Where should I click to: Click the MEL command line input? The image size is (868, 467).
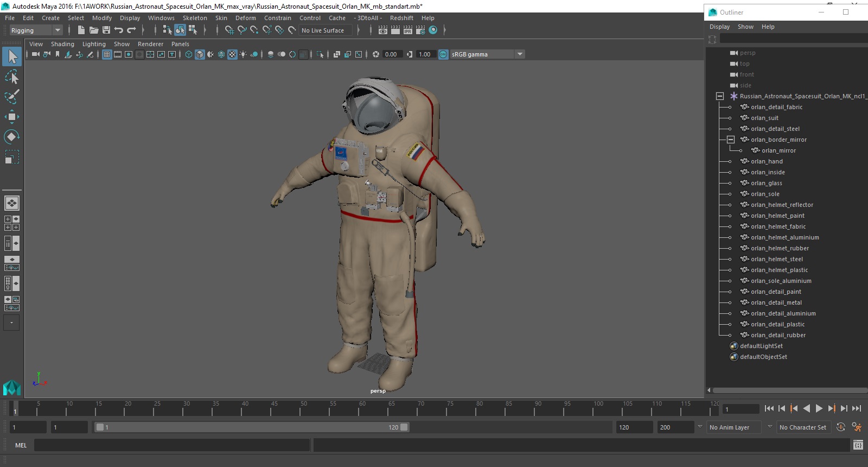coord(172,445)
